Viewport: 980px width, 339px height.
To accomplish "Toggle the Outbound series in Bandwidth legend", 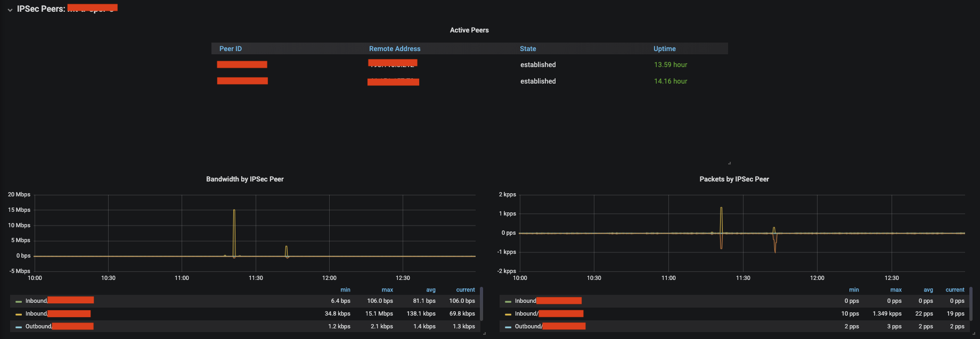I will [x=60, y=326].
